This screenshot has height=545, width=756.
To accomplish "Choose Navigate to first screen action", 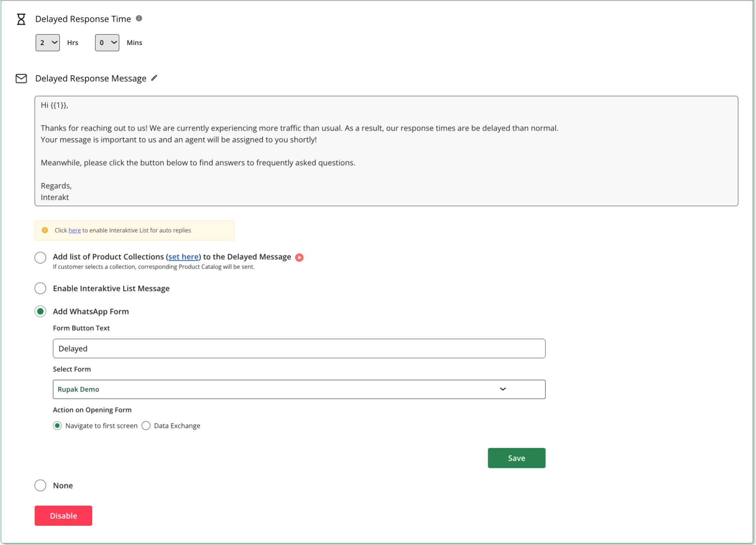I will 57,425.
